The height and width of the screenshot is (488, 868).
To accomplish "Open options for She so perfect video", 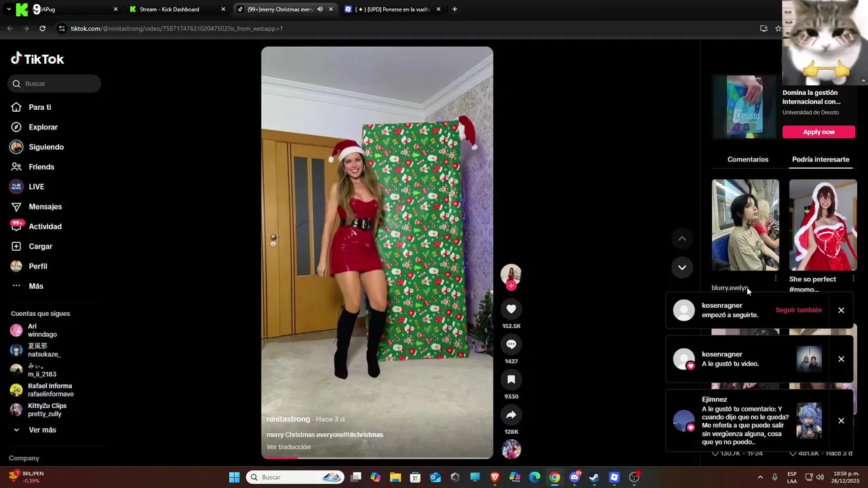I will click(x=853, y=279).
